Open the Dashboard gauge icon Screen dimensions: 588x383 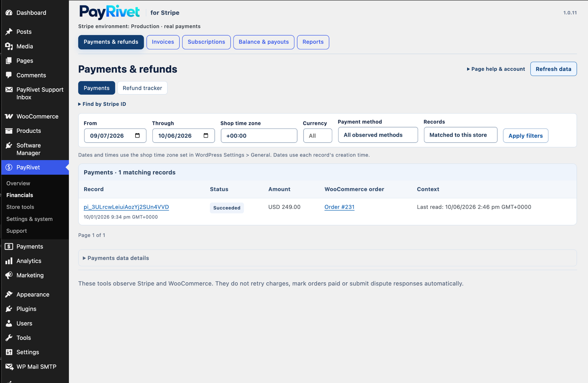pos(9,12)
